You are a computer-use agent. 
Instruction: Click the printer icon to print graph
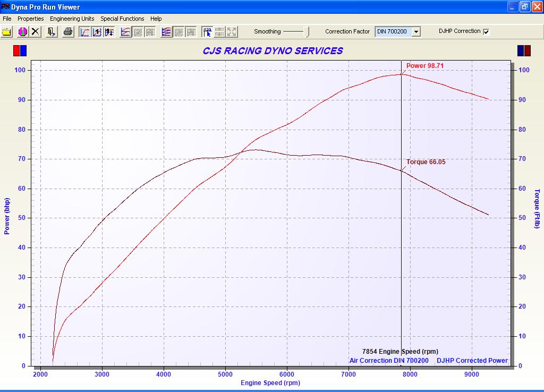click(68, 32)
